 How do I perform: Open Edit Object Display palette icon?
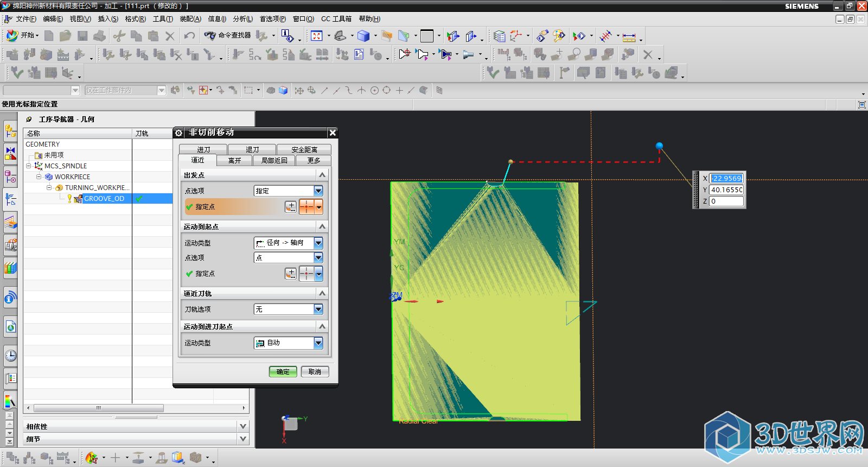pyautogui.click(x=559, y=36)
